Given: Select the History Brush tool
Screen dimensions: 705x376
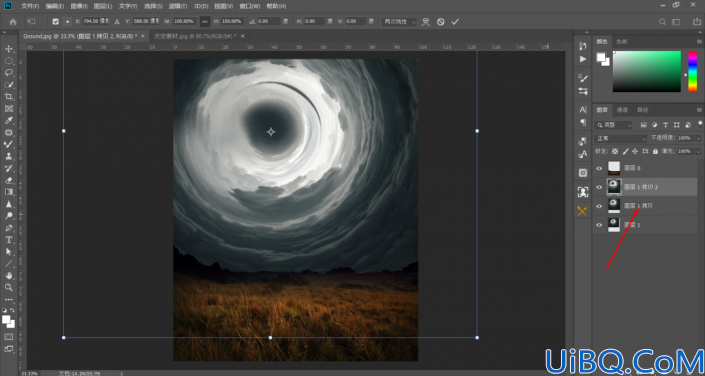Looking at the screenshot, I should [x=9, y=168].
